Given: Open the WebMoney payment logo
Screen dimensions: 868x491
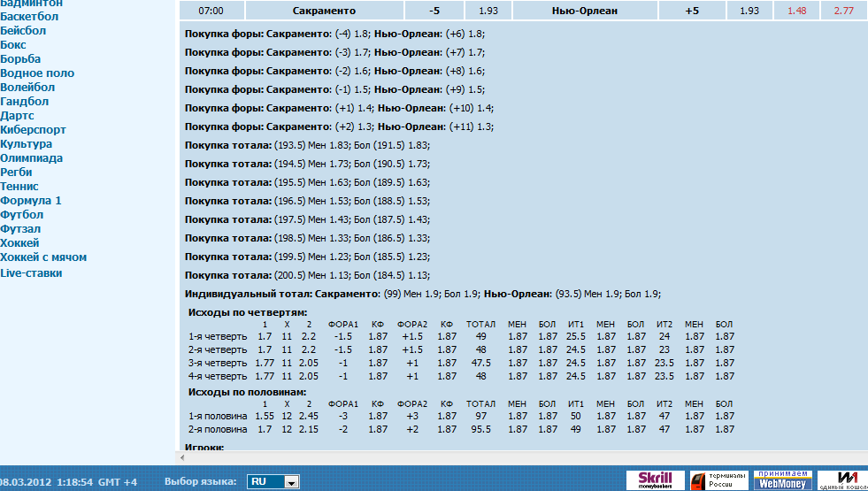Looking at the screenshot, I should point(783,479).
